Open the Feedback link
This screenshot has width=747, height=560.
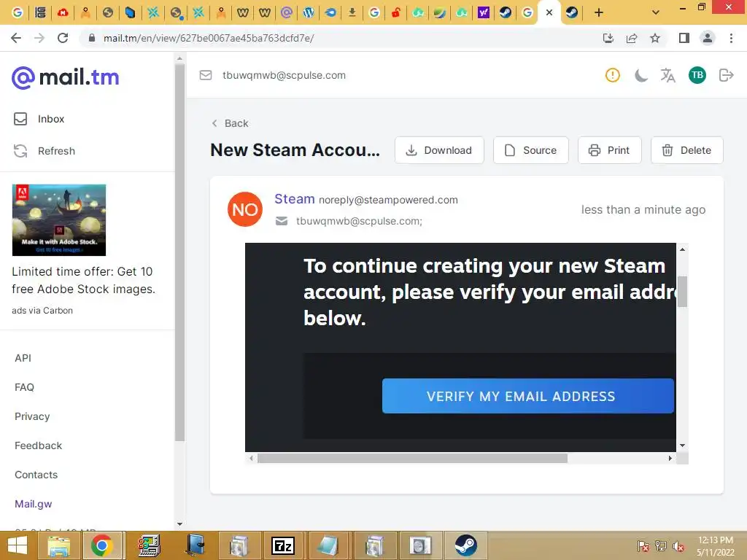(38, 446)
